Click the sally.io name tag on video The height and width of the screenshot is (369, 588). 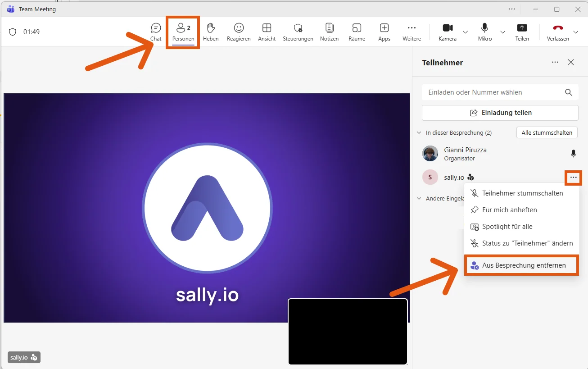tap(24, 357)
